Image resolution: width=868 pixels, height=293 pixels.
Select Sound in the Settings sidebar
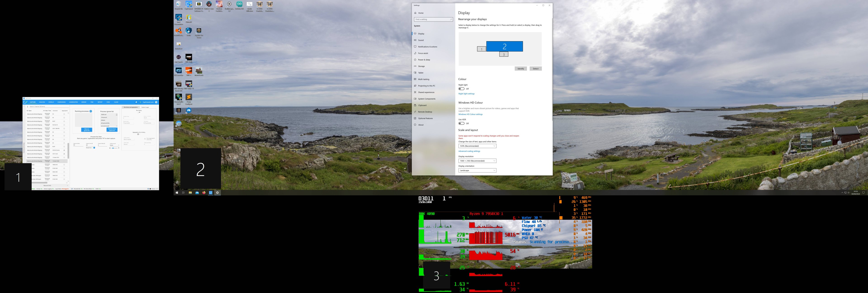coord(420,40)
